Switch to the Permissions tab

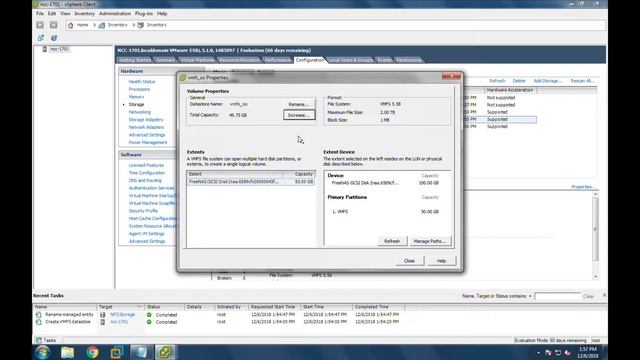[409, 60]
